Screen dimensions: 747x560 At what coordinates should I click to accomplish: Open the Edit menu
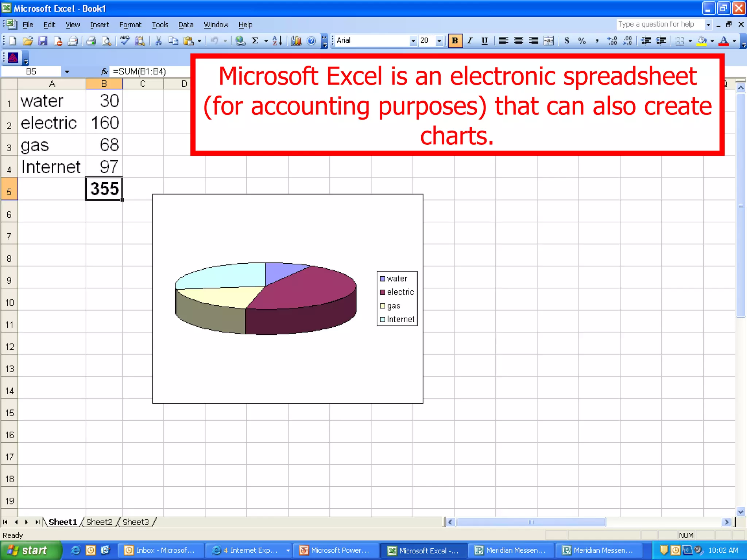tap(49, 25)
